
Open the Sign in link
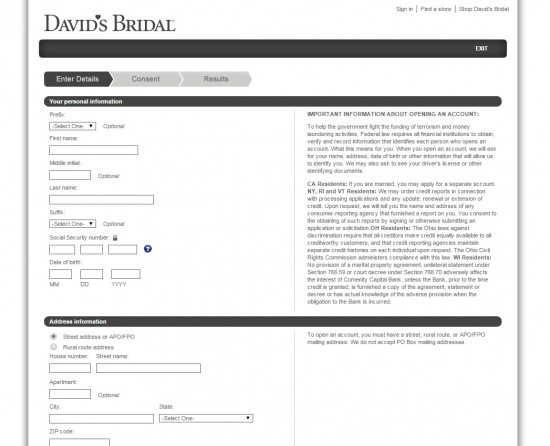coord(404,9)
